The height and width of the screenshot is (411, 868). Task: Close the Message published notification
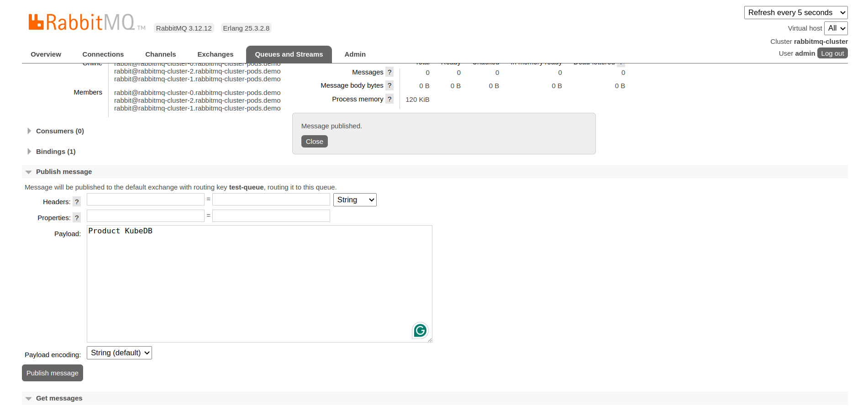pos(314,142)
